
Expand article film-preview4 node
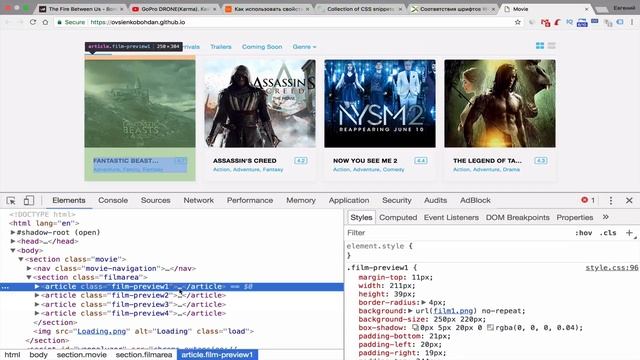pos(37,313)
